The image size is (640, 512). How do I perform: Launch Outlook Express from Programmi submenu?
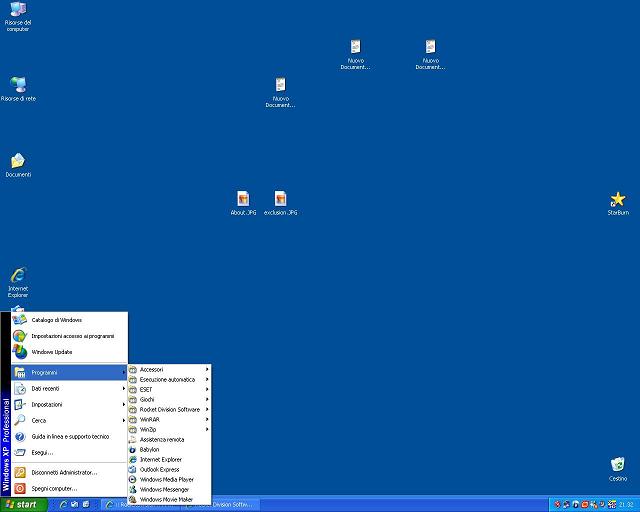(169, 470)
